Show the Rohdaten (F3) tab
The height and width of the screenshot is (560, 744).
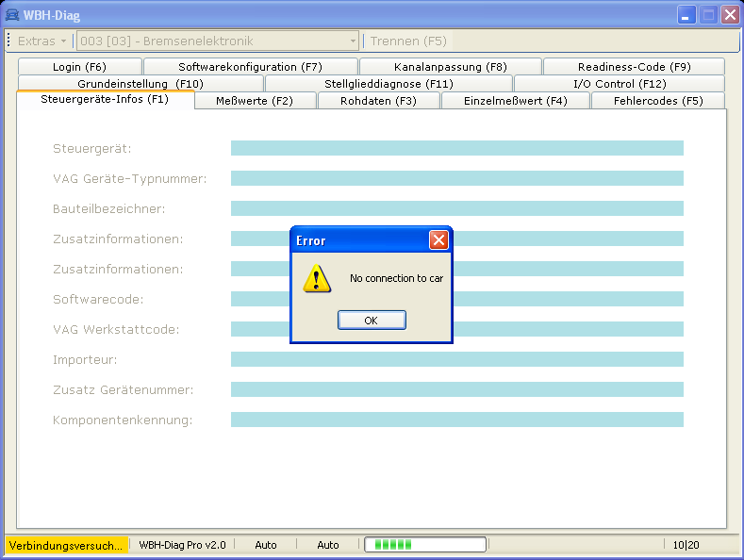[377, 101]
